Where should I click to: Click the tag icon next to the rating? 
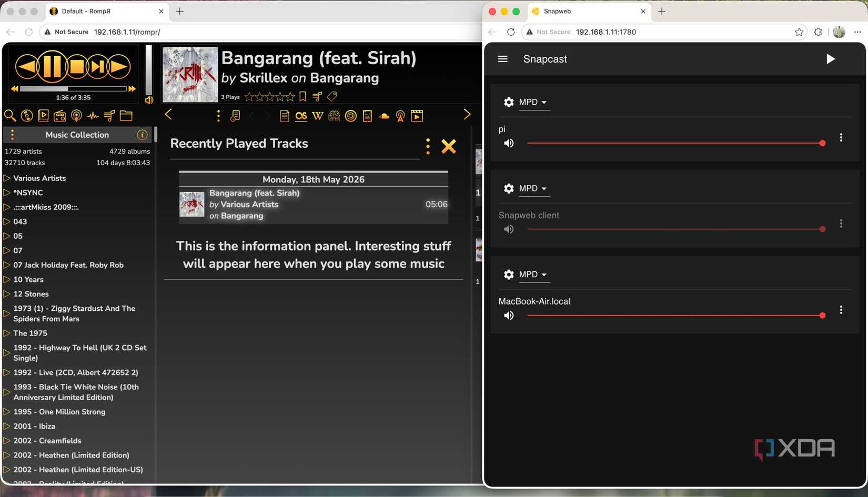[x=332, y=96]
